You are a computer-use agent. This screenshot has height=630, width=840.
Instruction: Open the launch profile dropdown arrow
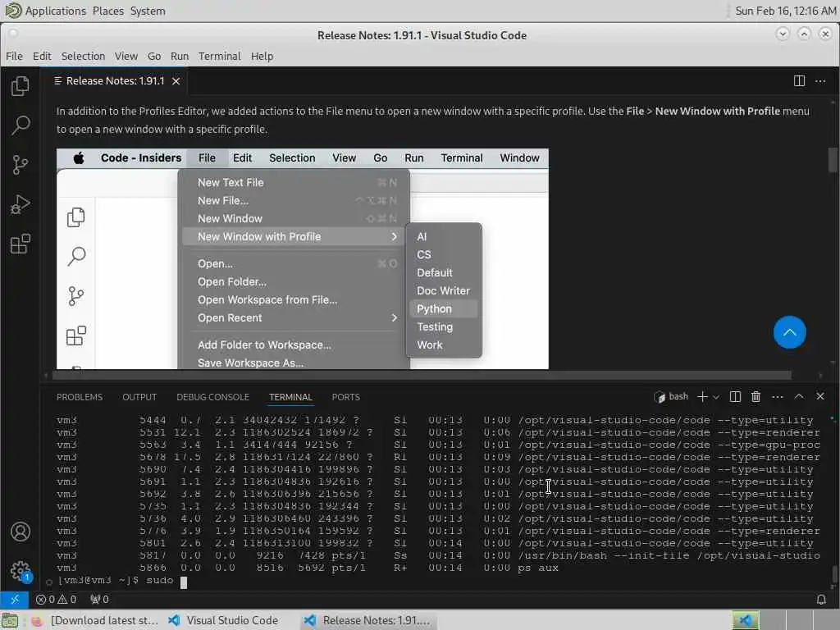point(716,397)
